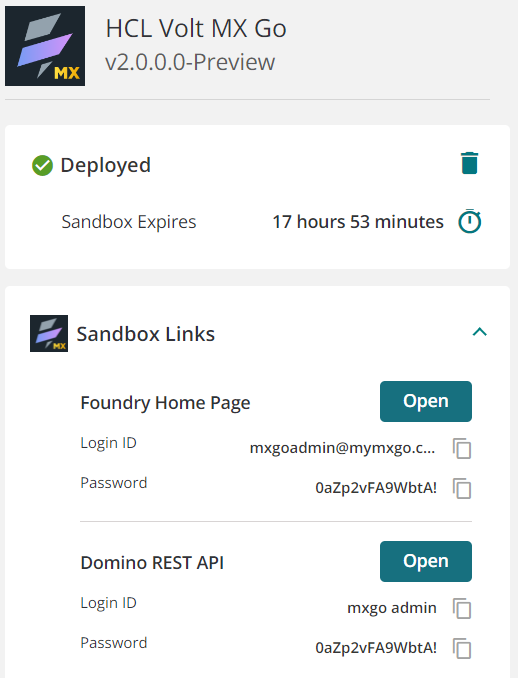518x678 pixels.
Task: Collapse the Sandbox Links section
Action: coord(480,332)
